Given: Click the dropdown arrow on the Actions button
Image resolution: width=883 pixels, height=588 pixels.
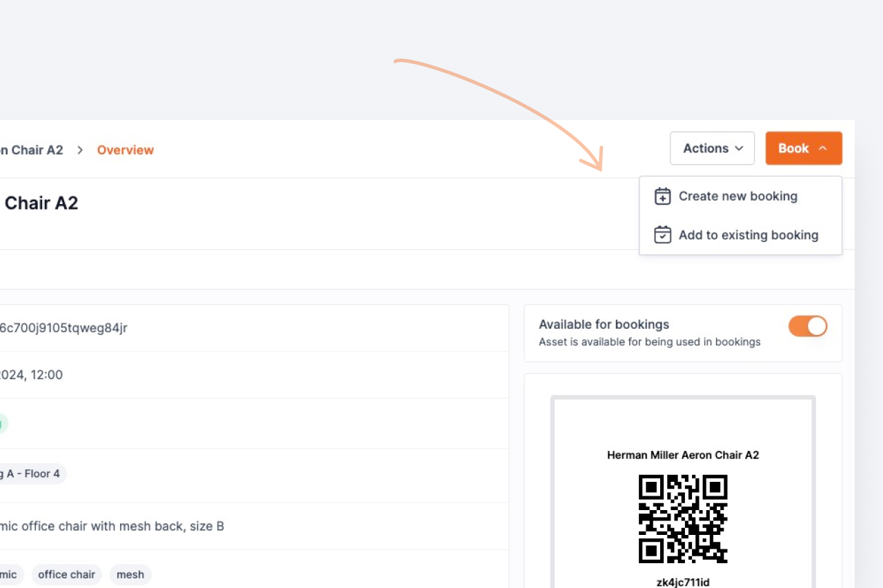Looking at the screenshot, I should (x=739, y=148).
